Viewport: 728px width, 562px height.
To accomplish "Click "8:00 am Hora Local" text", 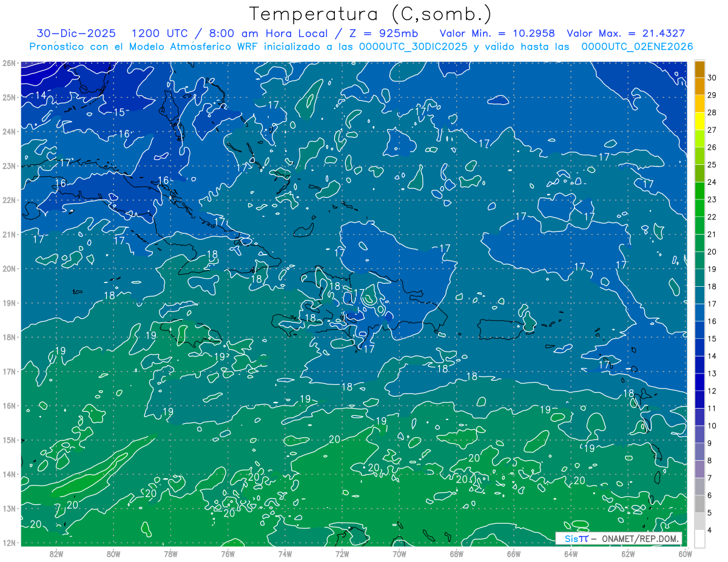I will (x=268, y=33).
